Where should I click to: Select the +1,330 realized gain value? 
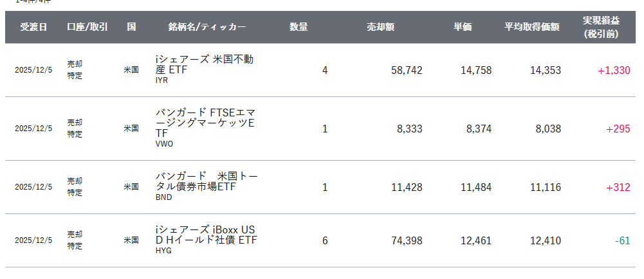[614, 70]
